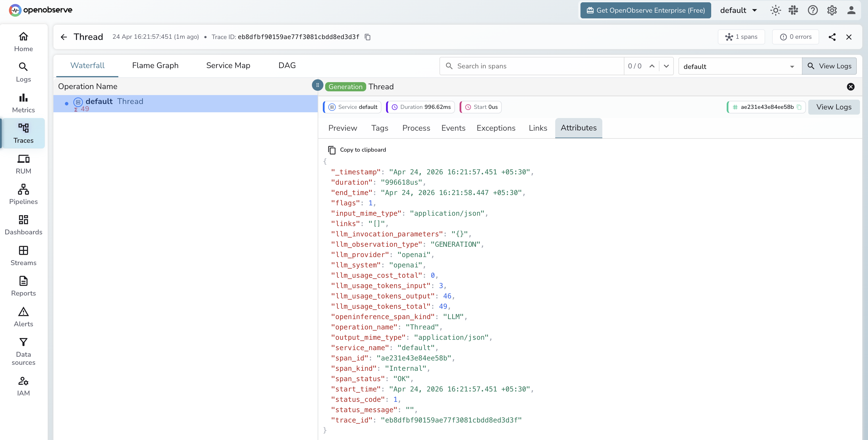Click the Streams sidebar icon
Viewport: 868px width, 440px height.
[x=23, y=255]
